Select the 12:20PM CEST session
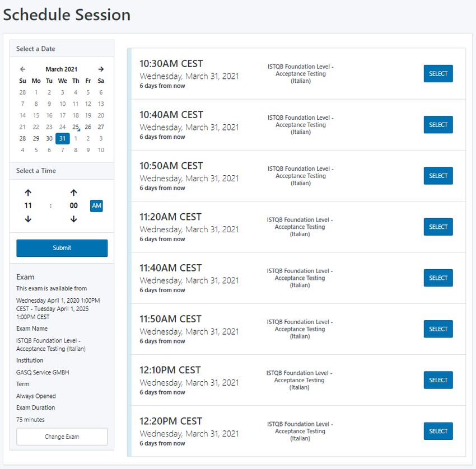This screenshot has height=469, width=476. click(x=438, y=431)
